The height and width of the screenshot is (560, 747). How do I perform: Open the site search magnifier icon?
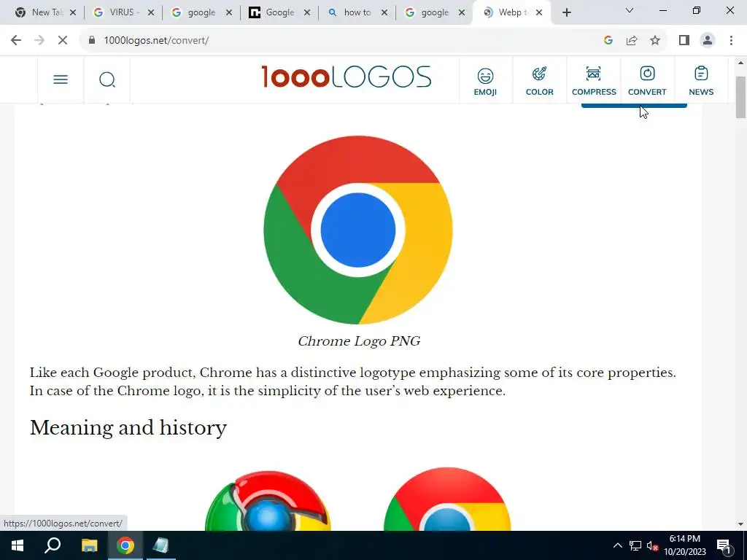pyautogui.click(x=107, y=79)
